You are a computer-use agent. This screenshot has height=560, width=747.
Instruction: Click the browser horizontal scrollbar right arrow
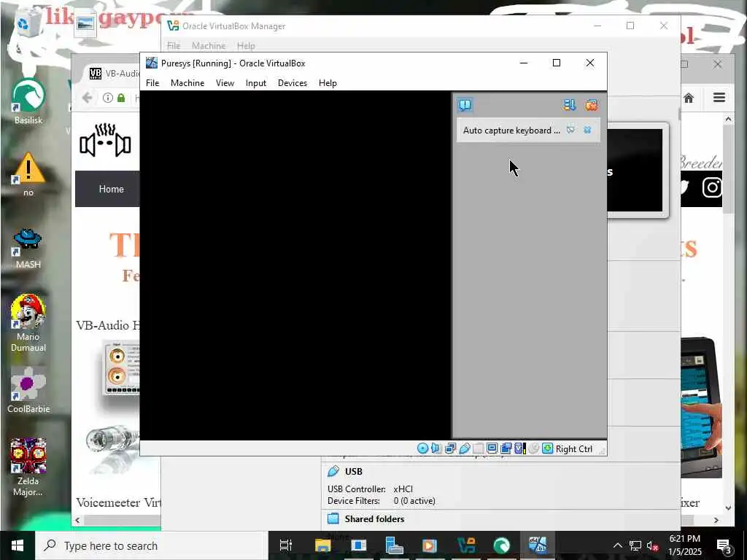pos(716,520)
